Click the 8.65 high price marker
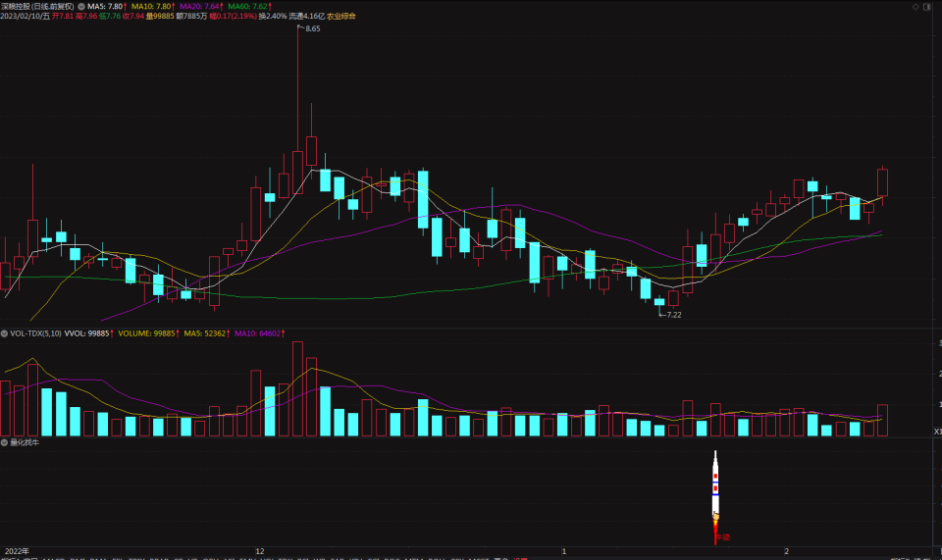942x560 pixels. click(312, 28)
